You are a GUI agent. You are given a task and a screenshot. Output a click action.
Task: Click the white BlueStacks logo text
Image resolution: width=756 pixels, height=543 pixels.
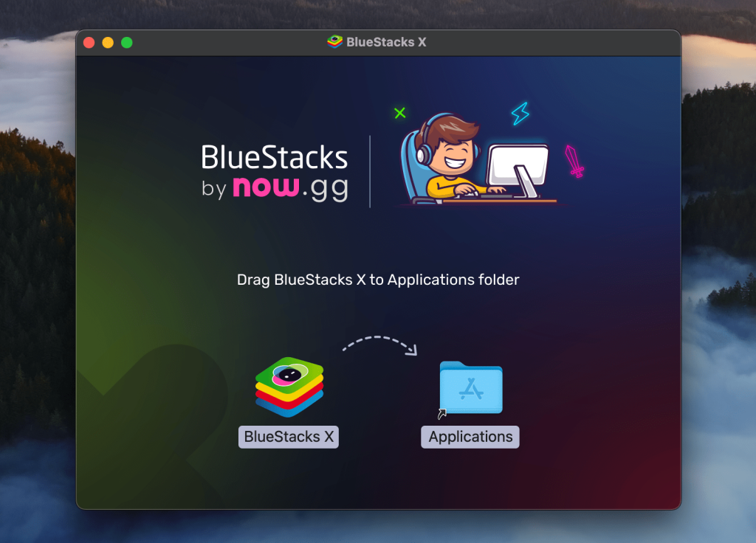point(275,157)
